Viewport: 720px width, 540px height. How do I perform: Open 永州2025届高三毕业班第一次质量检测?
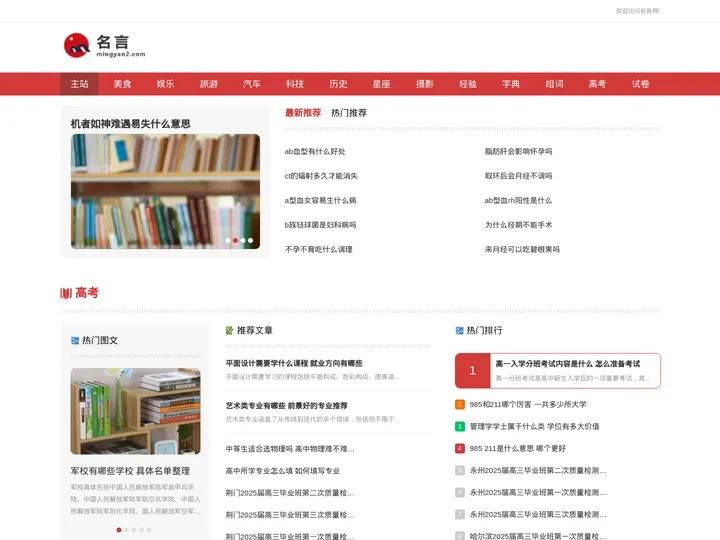(x=538, y=493)
